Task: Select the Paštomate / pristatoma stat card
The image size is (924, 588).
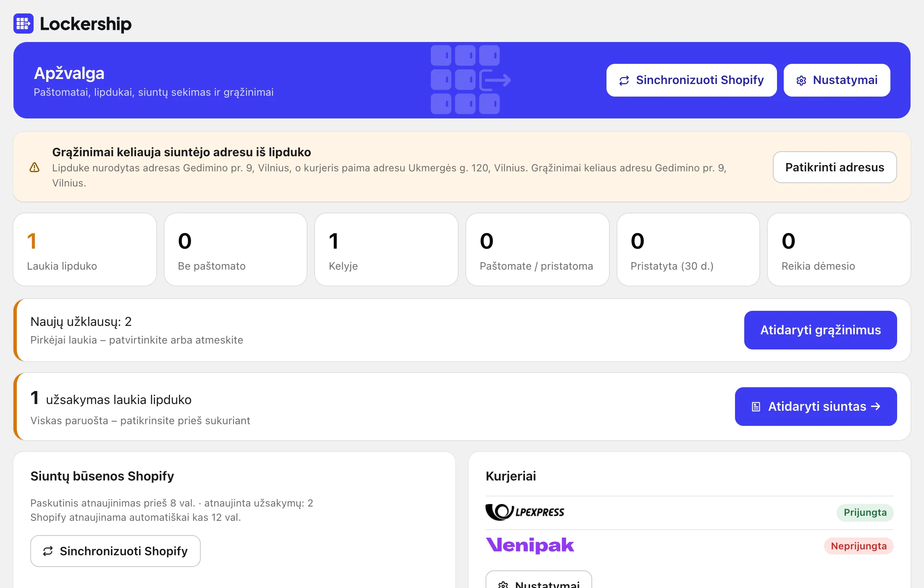Action: click(538, 249)
